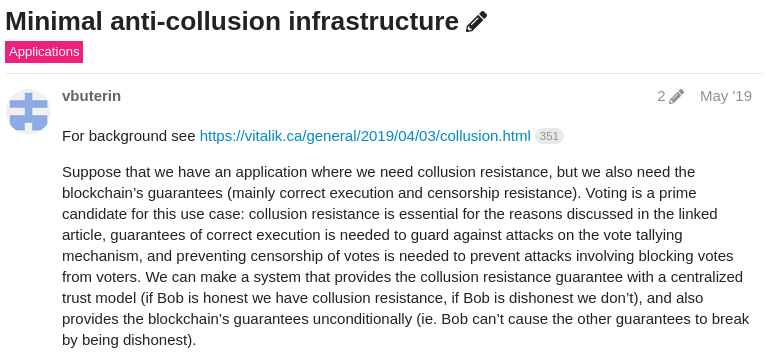Click the word 'infrastructure' in the title
Image resolution: width=773 pixels, height=364 pixels.
pyautogui.click(x=373, y=22)
